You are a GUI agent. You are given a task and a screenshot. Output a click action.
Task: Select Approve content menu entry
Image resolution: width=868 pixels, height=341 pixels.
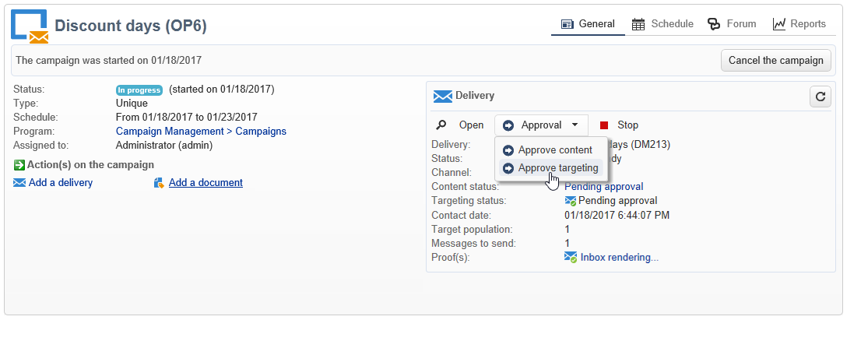(x=555, y=150)
